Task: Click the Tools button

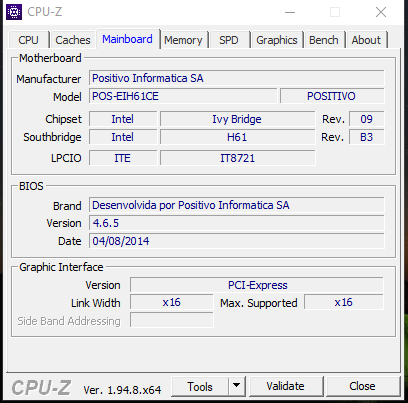Action: coord(200,386)
